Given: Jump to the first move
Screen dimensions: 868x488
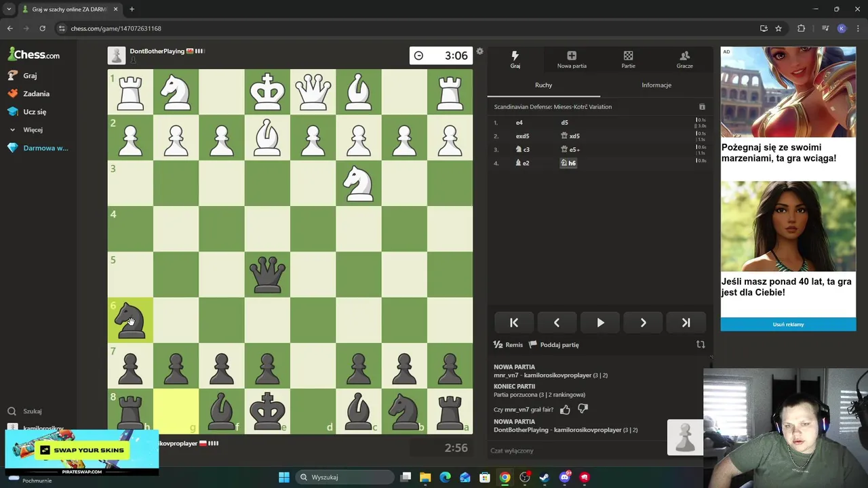Looking at the screenshot, I should (x=514, y=323).
